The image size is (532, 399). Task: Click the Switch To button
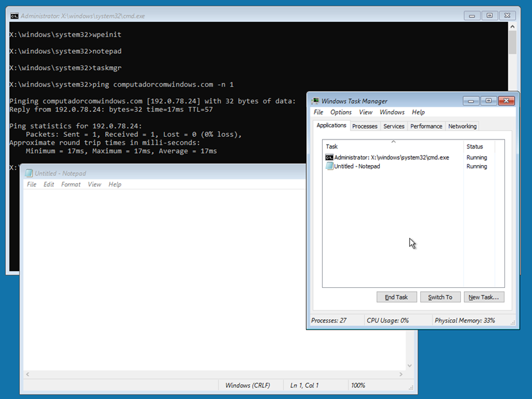[440, 297]
